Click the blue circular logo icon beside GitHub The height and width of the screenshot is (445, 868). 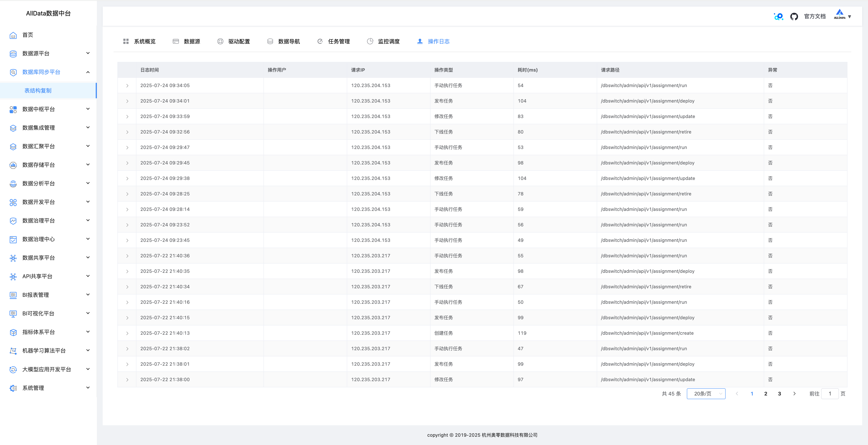pos(779,16)
